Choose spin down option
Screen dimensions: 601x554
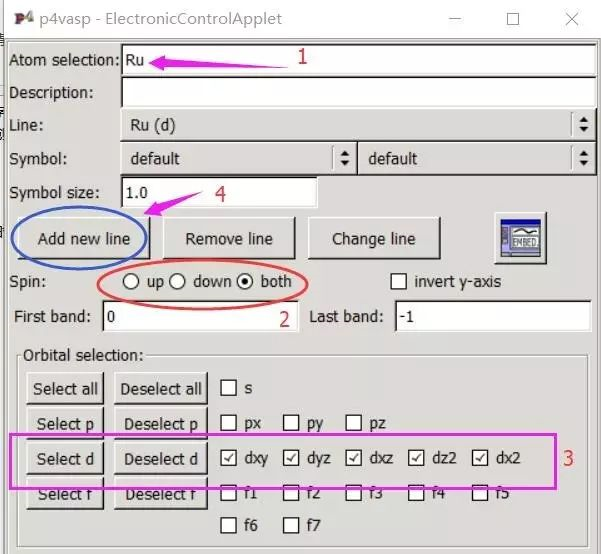coord(176,282)
